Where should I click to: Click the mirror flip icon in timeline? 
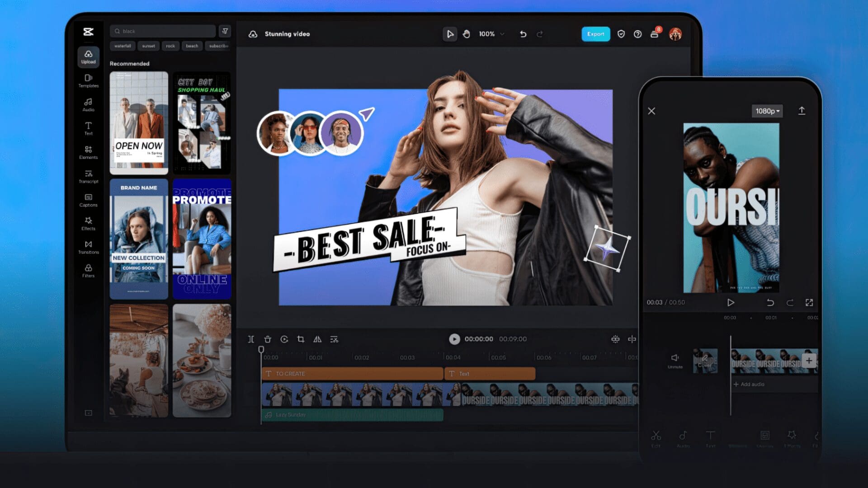point(317,339)
